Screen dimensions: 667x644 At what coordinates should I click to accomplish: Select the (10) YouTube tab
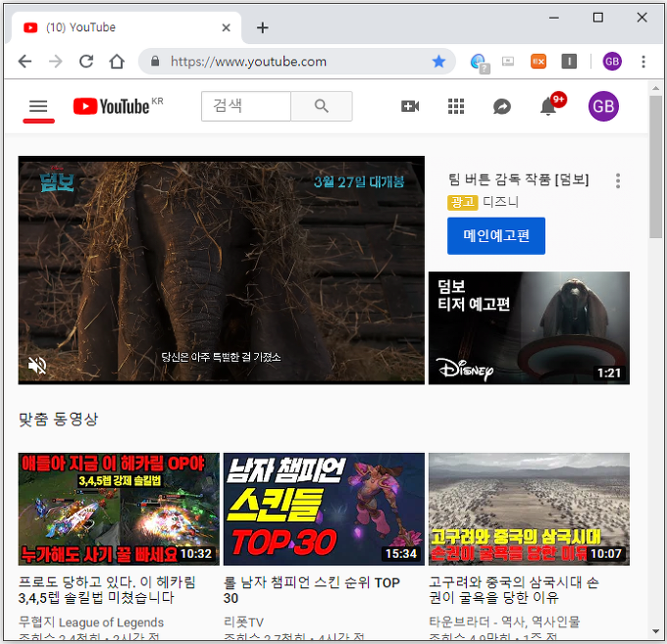pyautogui.click(x=127, y=27)
